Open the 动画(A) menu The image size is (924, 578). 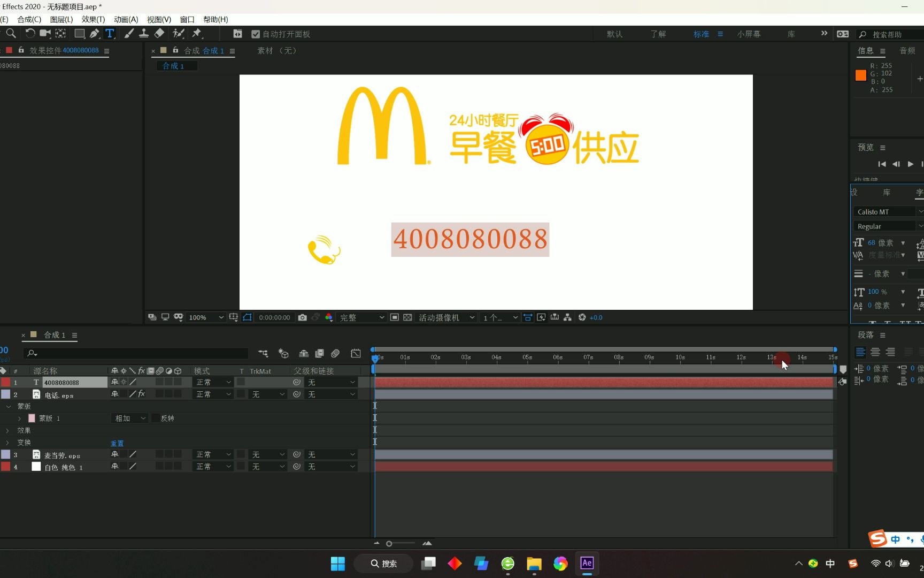[x=126, y=19]
